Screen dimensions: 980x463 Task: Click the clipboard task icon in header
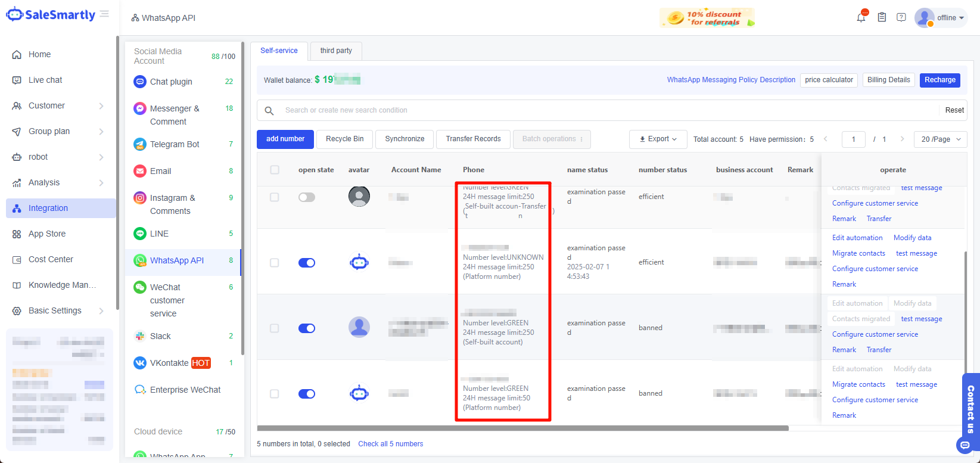point(882,17)
